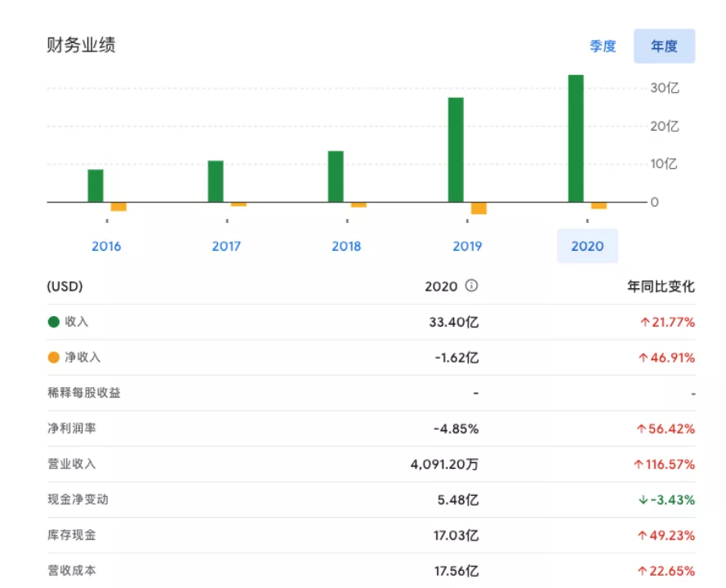Click the 净利润率 row label
The image size is (726, 588).
click(72, 428)
